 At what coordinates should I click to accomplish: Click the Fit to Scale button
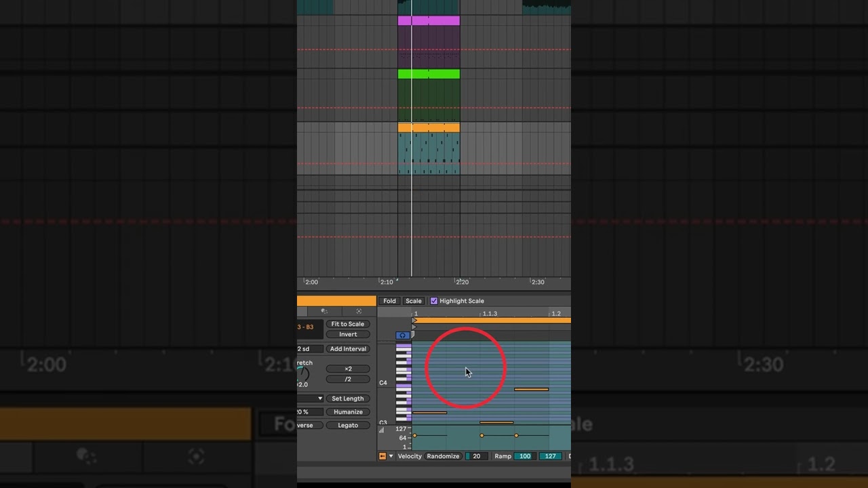[x=348, y=324]
